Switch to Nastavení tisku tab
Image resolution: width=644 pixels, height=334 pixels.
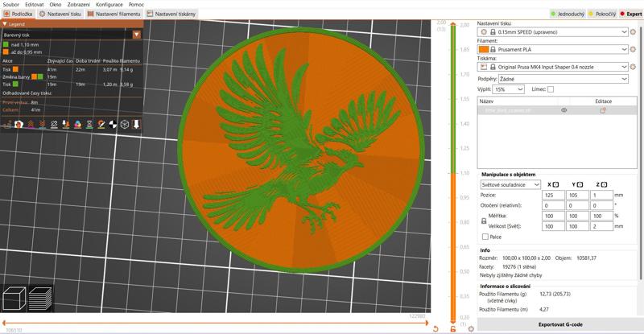(60, 14)
